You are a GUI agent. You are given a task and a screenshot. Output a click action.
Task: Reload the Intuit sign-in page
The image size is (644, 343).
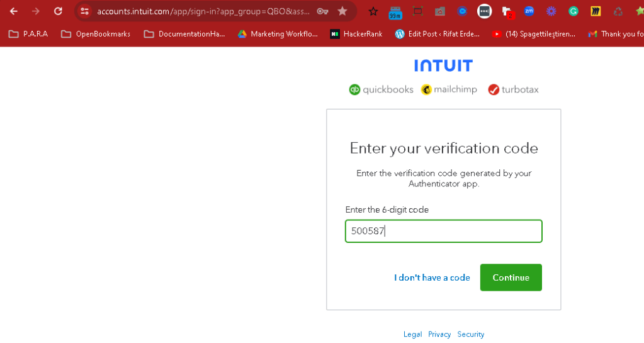58,11
